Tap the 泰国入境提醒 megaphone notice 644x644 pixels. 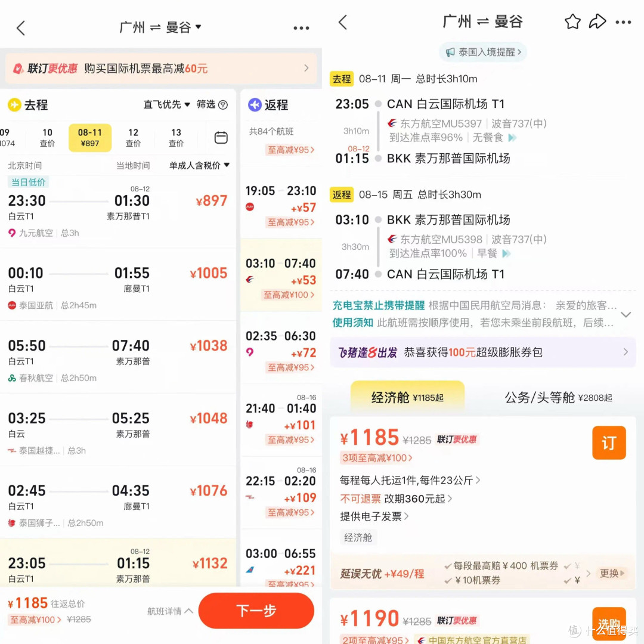click(483, 52)
